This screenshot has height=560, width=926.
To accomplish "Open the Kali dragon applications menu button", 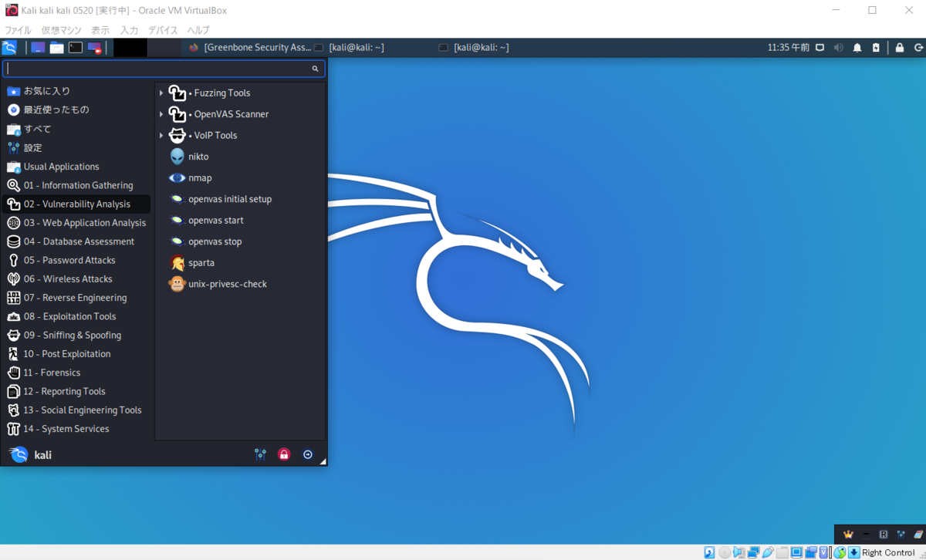I will point(9,47).
